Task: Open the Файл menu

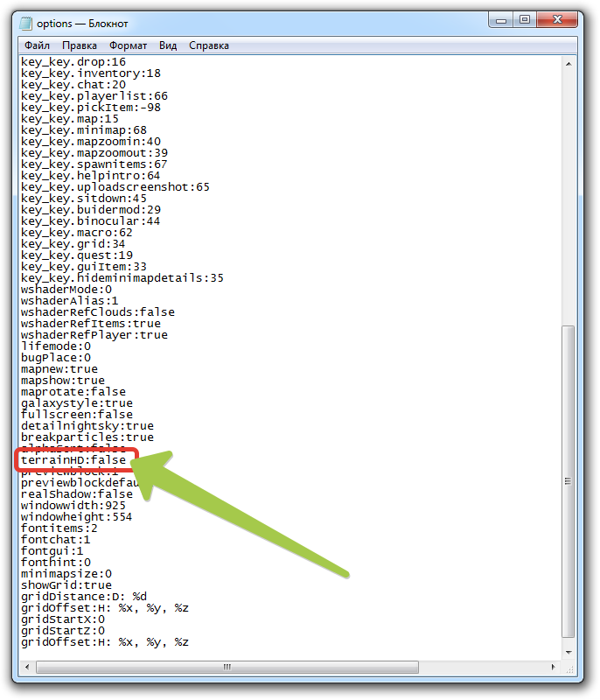Action: point(37,45)
